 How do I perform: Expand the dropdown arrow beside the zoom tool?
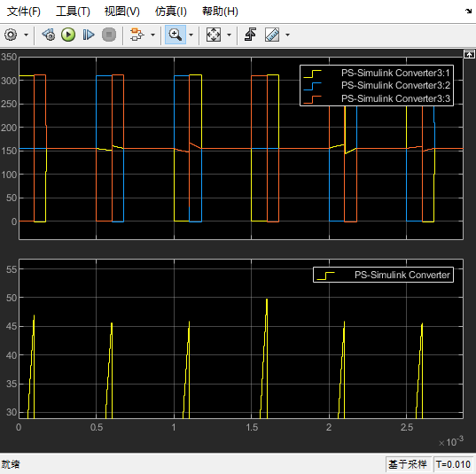coord(191,35)
